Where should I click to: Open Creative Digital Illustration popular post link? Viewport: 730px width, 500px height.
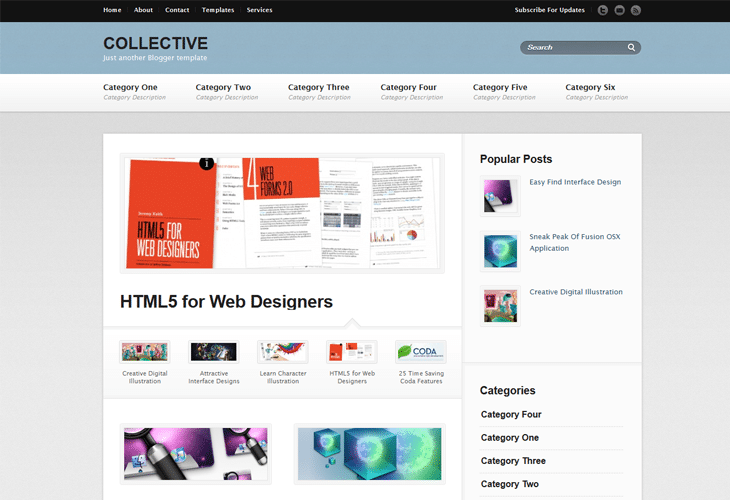point(576,292)
